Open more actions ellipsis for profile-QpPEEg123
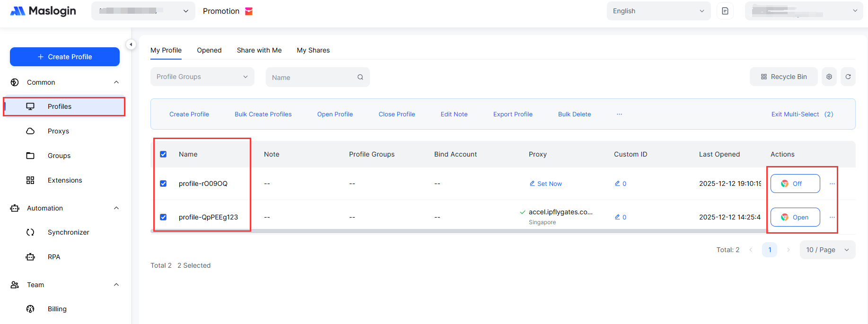Image resolution: width=868 pixels, height=324 pixels. point(832,217)
